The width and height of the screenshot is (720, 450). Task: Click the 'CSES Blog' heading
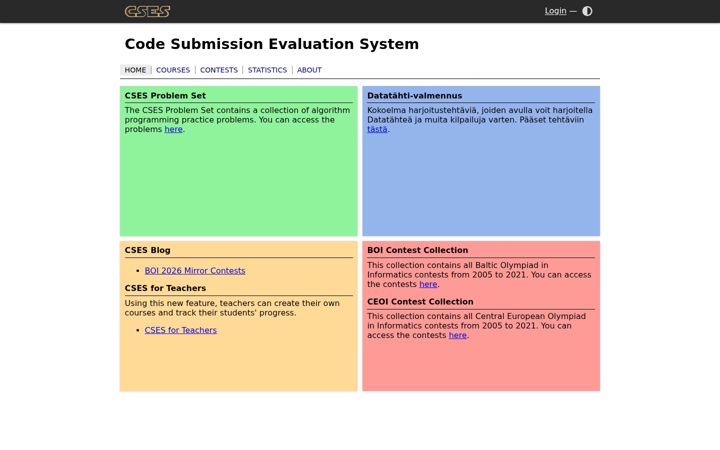(147, 250)
